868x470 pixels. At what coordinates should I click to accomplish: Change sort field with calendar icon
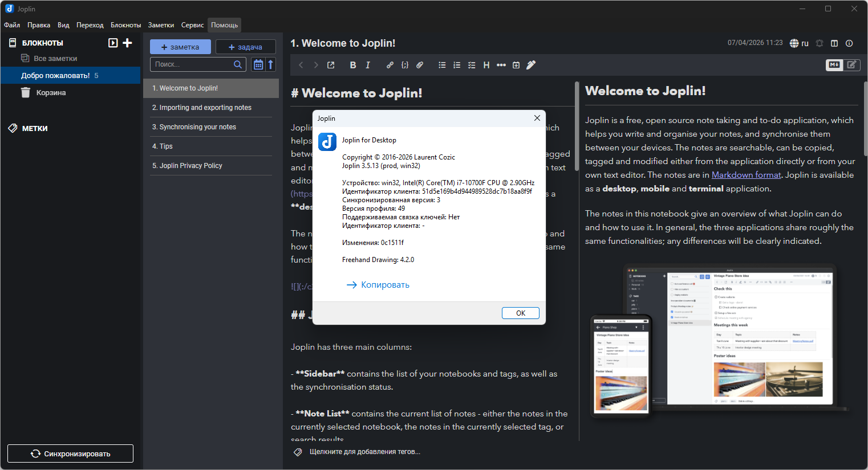(258, 64)
